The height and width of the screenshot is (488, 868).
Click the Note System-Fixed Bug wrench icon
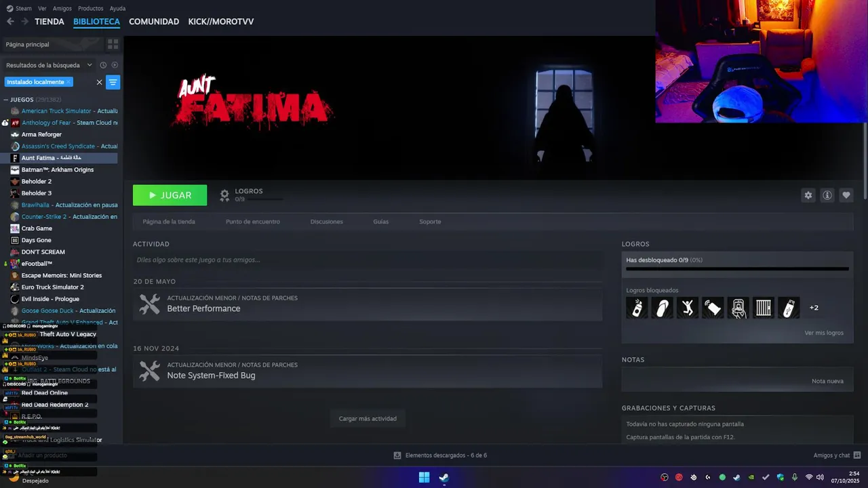[x=150, y=371]
